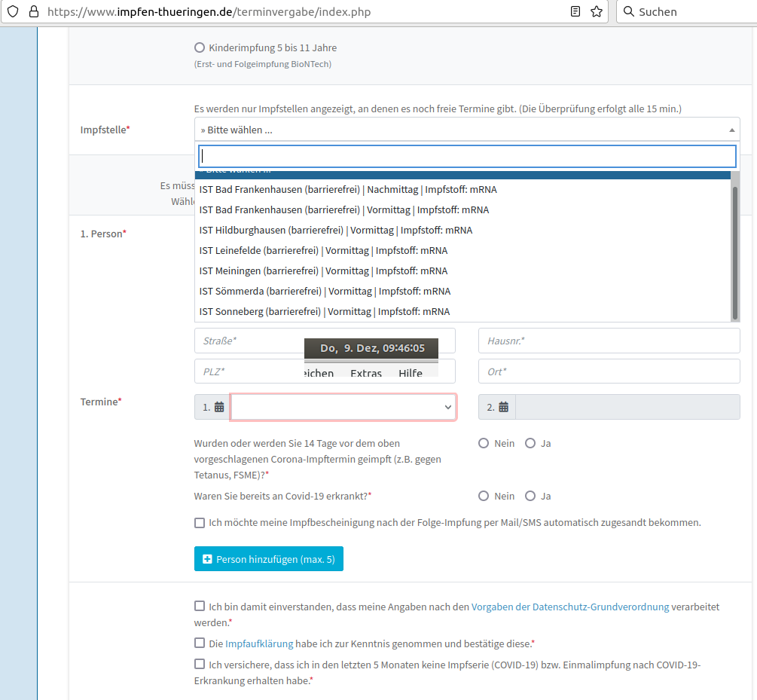This screenshot has height=700, width=757.
Task: Select Ja for previous Covid-19 illness
Action: [x=530, y=496]
